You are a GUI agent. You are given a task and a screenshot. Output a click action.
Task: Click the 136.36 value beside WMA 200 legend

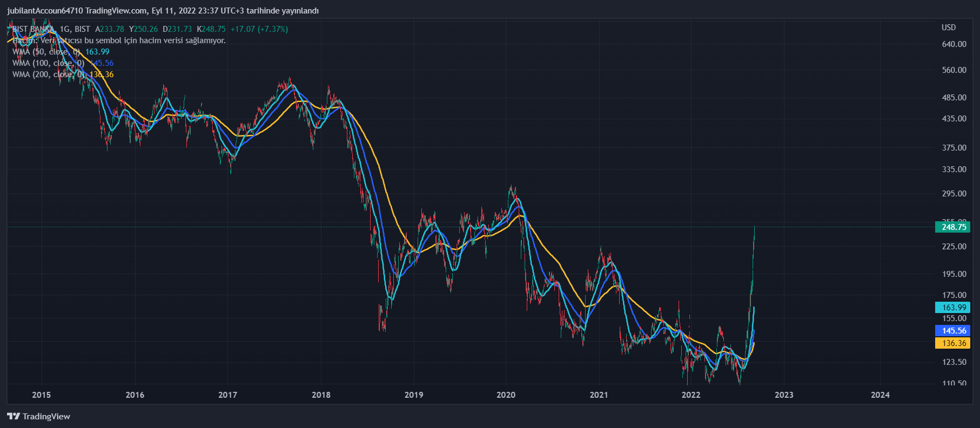coord(102,74)
